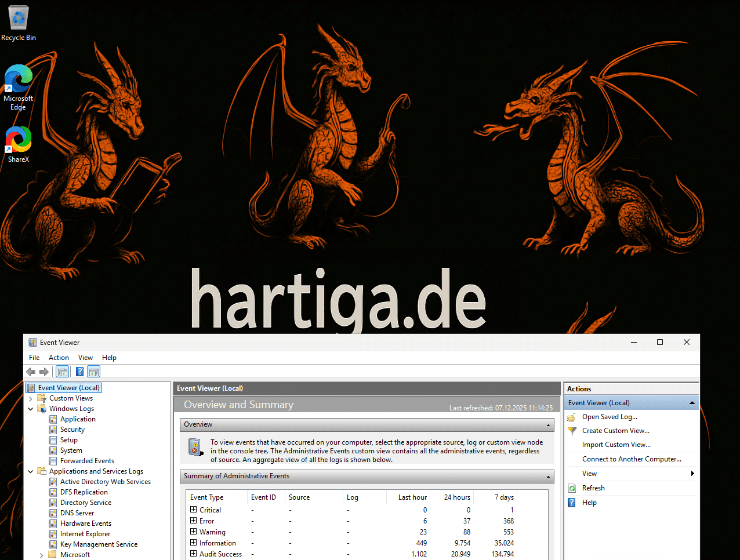The image size is (740, 560).
Task: Collapse the Windows Logs tree node
Action: 31,408
